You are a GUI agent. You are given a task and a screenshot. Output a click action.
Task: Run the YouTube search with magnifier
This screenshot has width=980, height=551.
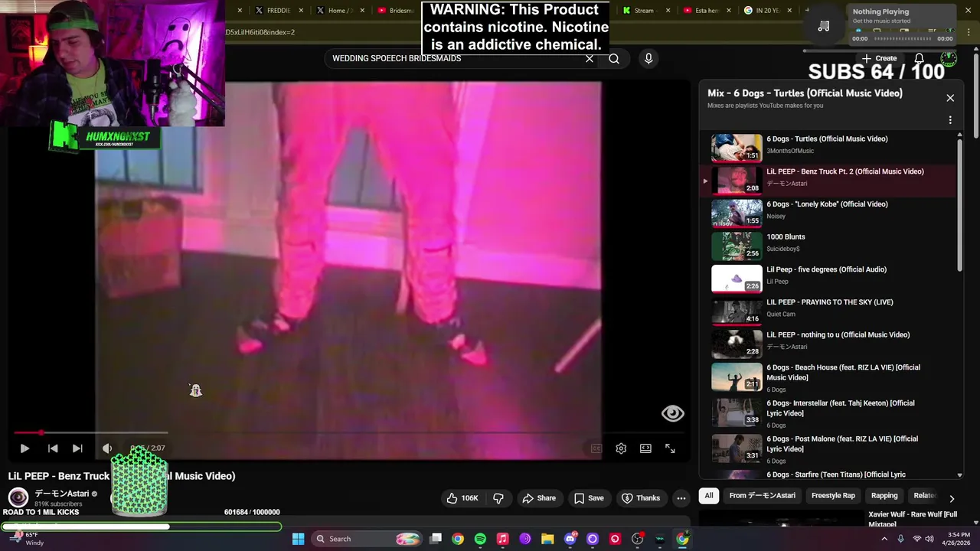pyautogui.click(x=614, y=58)
